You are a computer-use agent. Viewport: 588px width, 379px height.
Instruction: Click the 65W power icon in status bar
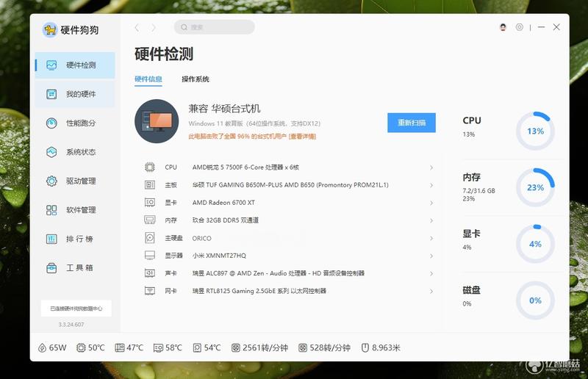click(42, 348)
